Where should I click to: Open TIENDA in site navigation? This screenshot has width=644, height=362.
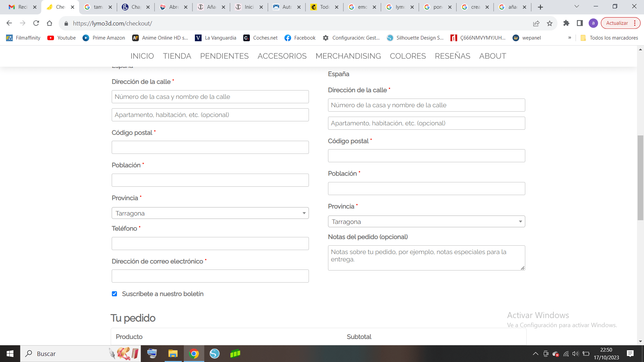click(x=177, y=56)
